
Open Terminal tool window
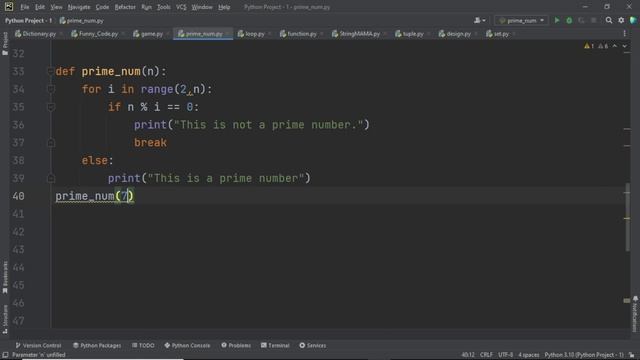pos(275,345)
